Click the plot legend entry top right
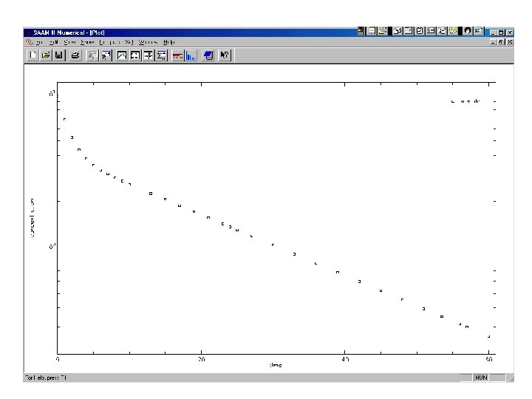This screenshot has width=532, height=399. click(x=465, y=101)
